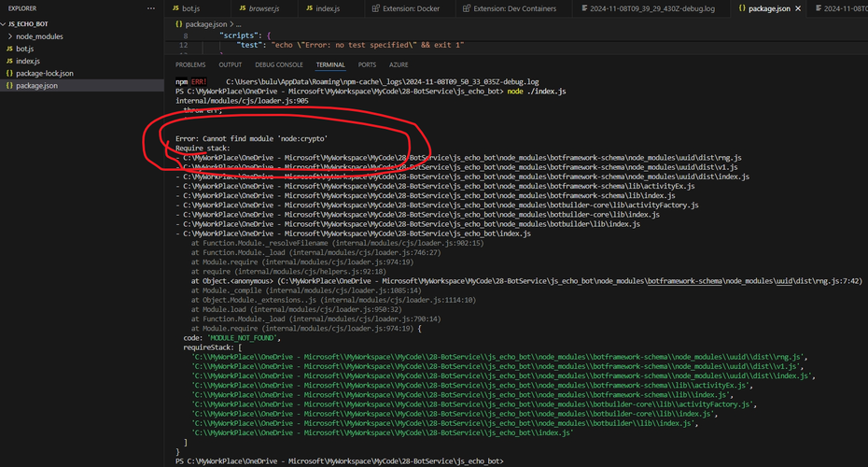Open the Ports panel tab
868x467 pixels.
coord(367,65)
